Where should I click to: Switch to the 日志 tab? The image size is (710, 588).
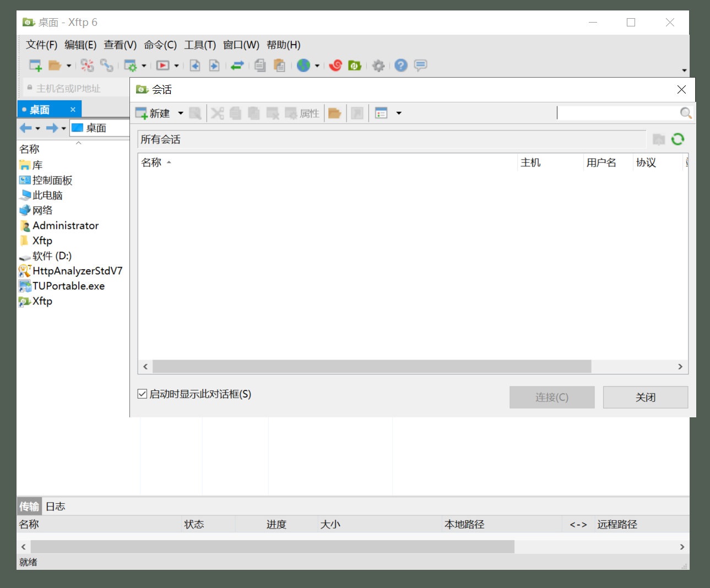pos(55,507)
